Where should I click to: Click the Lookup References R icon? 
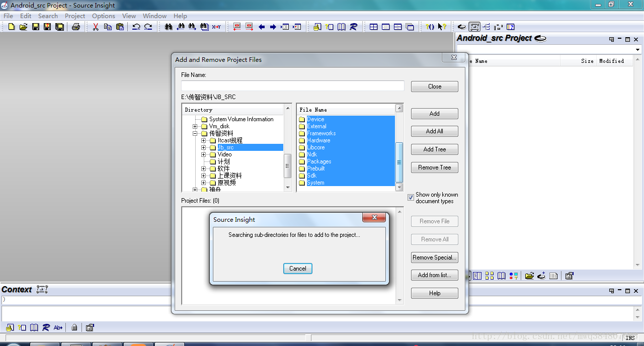(354, 27)
